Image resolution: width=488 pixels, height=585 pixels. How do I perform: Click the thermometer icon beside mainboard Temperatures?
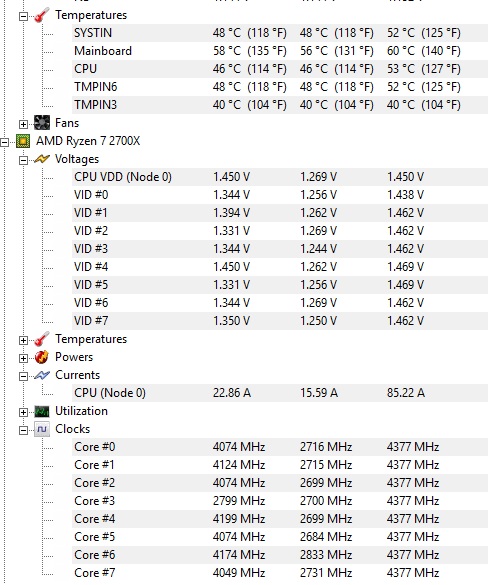(41, 15)
